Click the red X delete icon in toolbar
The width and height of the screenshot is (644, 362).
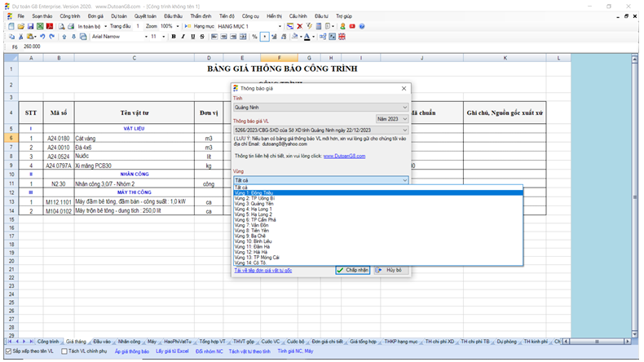pyautogui.click(x=299, y=26)
